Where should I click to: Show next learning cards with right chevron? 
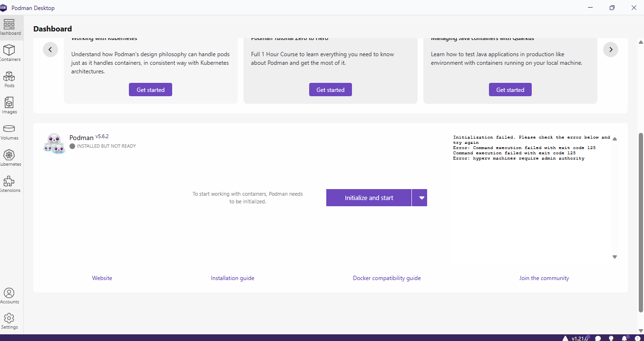tap(611, 50)
